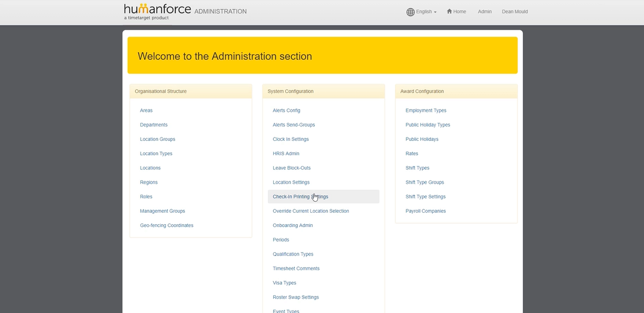The image size is (644, 313).
Task: Select Location Types
Action: pyautogui.click(x=156, y=153)
